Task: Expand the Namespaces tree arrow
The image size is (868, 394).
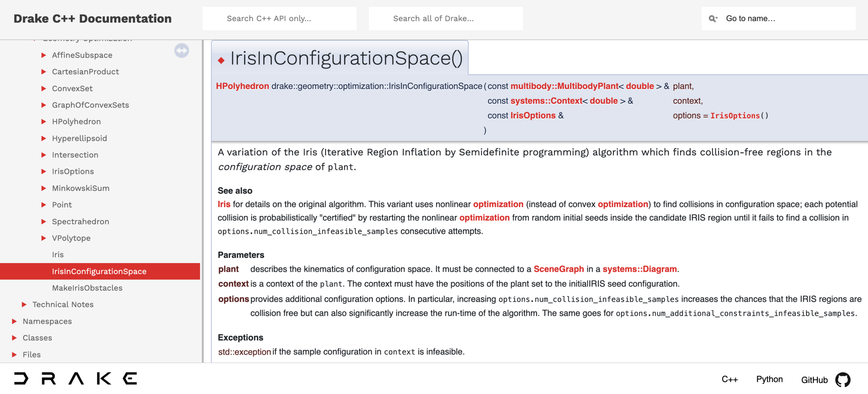Action: (14, 321)
